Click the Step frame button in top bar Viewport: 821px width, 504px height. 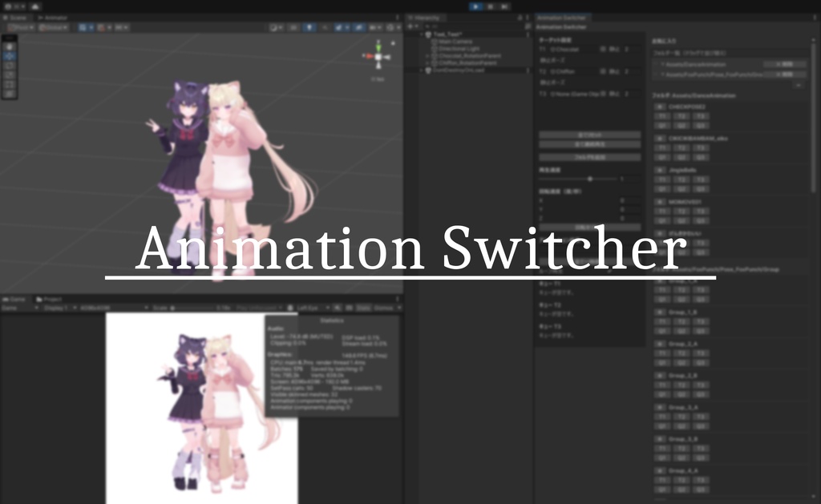pyautogui.click(x=504, y=6)
